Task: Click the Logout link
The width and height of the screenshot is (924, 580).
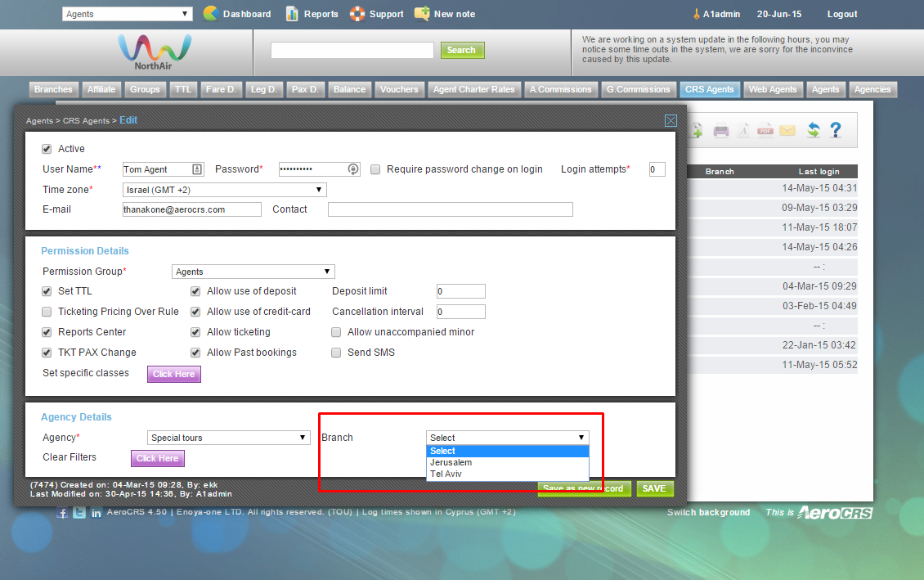Action: [x=842, y=14]
